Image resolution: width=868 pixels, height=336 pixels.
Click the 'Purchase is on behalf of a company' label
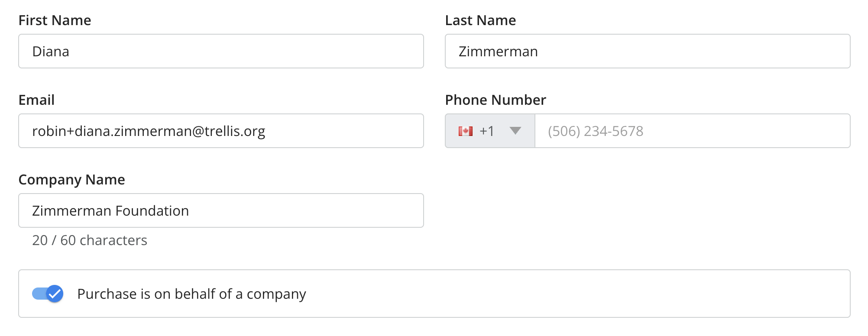[x=191, y=294]
